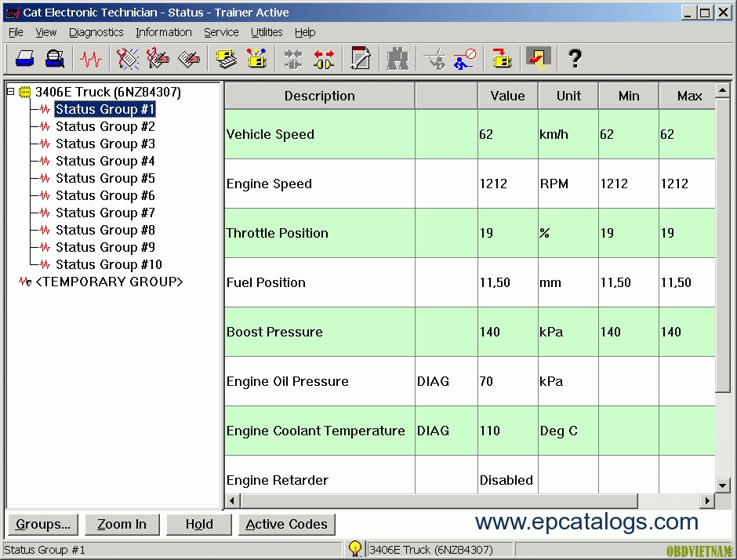Viewport: 737px width, 560px height.
Task: Click the Cat ET title bar application icon
Action: tap(13, 13)
